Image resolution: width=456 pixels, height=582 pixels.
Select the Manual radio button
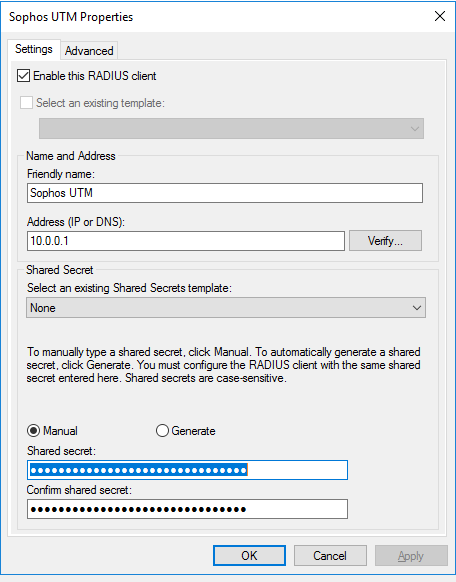click(x=33, y=431)
